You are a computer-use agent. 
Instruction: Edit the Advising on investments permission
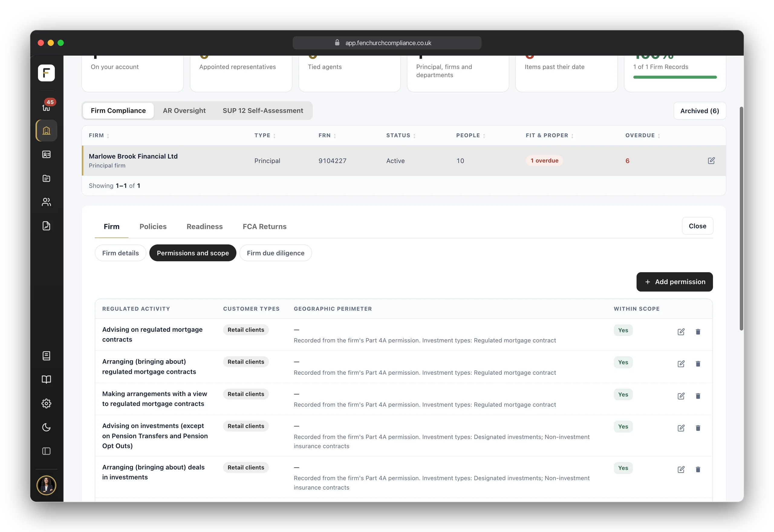tap(681, 428)
